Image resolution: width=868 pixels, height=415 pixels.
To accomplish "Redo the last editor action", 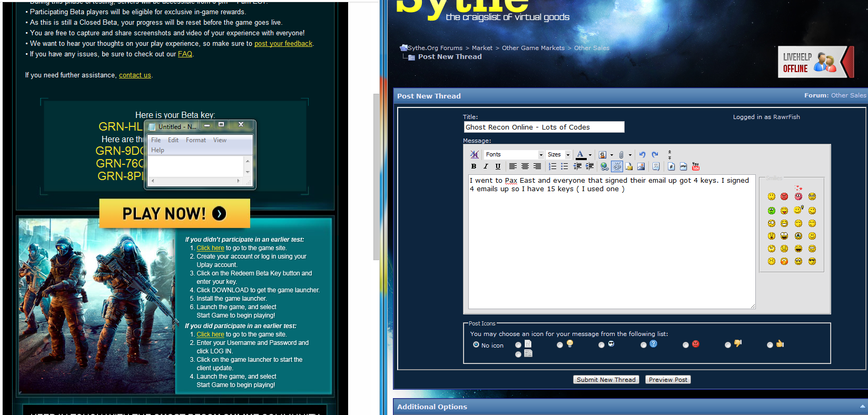I will (x=655, y=154).
